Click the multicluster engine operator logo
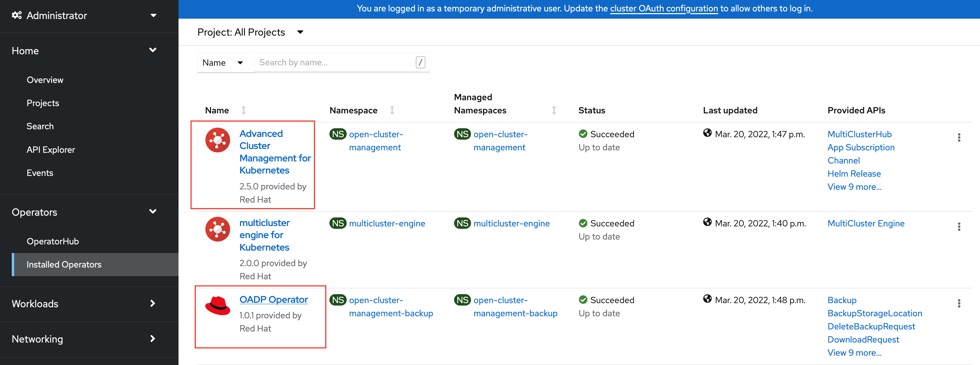The width and height of the screenshot is (980, 365). click(x=217, y=229)
